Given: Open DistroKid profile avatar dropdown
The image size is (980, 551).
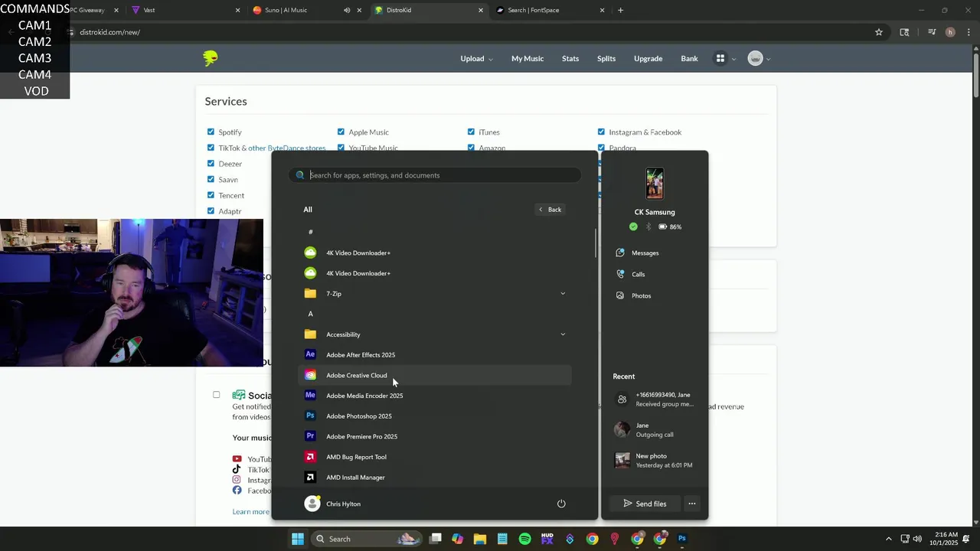Looking at the screenshot, I should [x=759, y=58].
